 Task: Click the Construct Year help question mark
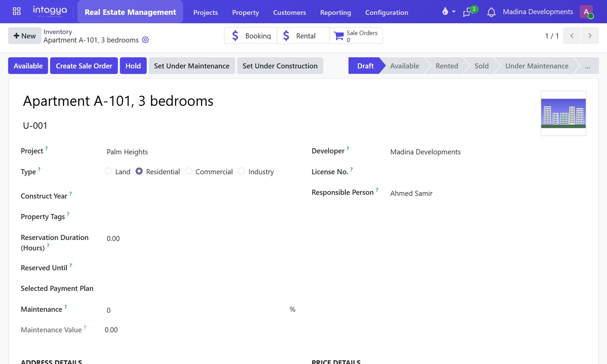pyautogui.click(x=70, y=193)
